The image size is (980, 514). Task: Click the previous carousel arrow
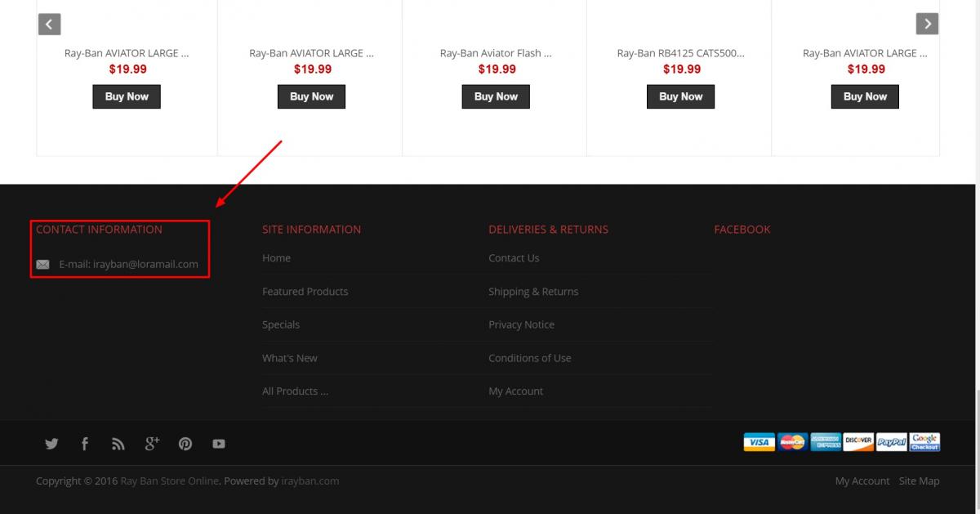point(49,25)
